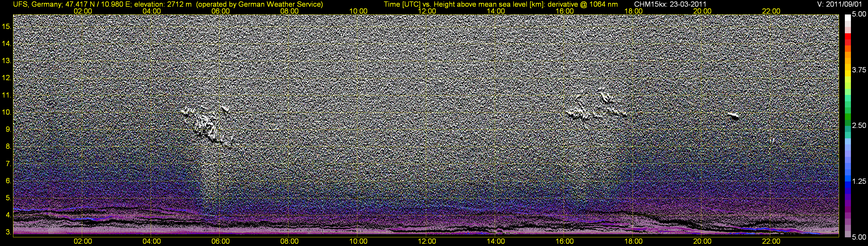Click the top axis '22:00' time label
Viewport: 868px width, 246px height.
tap(771, 11)
